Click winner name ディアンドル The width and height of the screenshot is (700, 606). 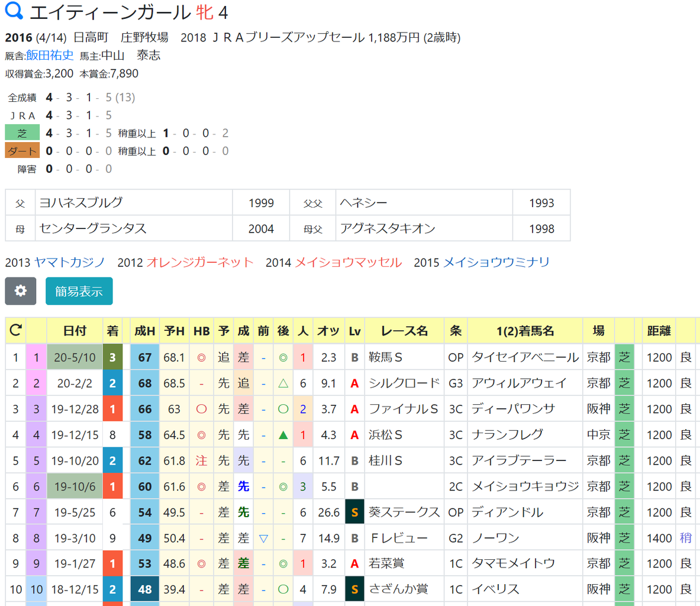coord(507,512)
